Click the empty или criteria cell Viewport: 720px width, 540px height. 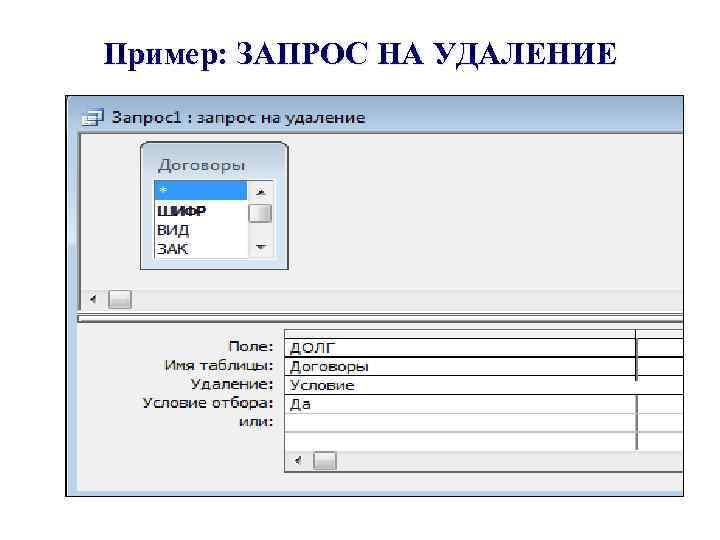[x=460, y=423]
